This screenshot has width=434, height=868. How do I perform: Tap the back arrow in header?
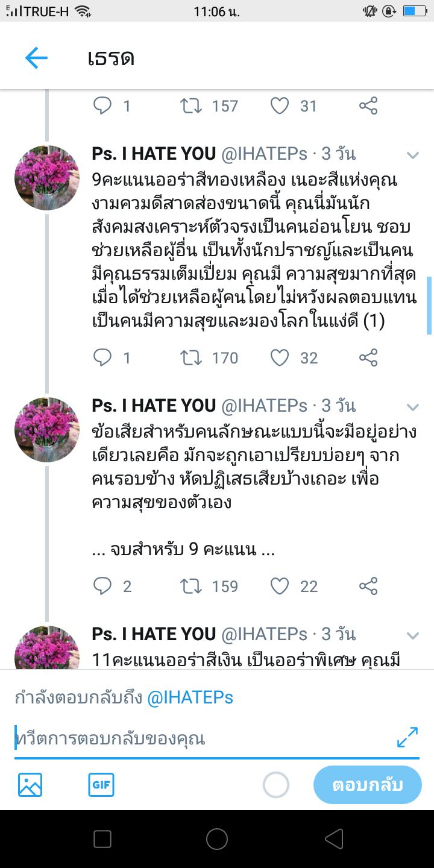36,58
